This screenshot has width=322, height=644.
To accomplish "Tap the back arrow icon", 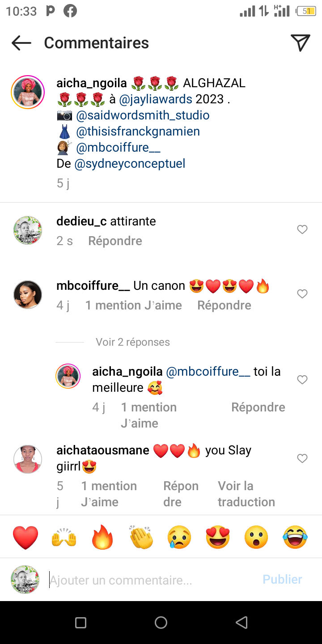I will 21,43.
